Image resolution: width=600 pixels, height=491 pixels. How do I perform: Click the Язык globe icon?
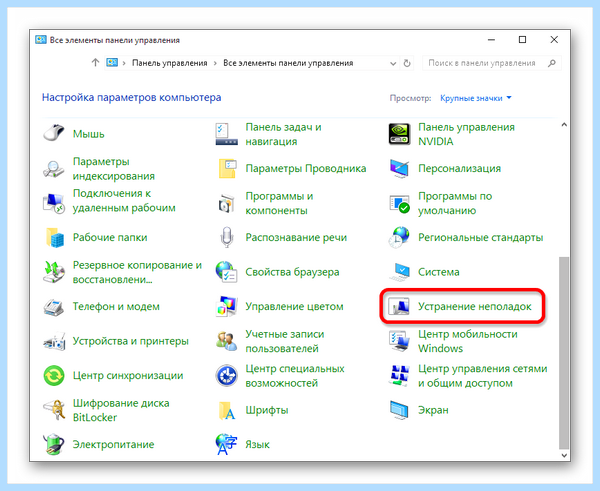point(227,444)
